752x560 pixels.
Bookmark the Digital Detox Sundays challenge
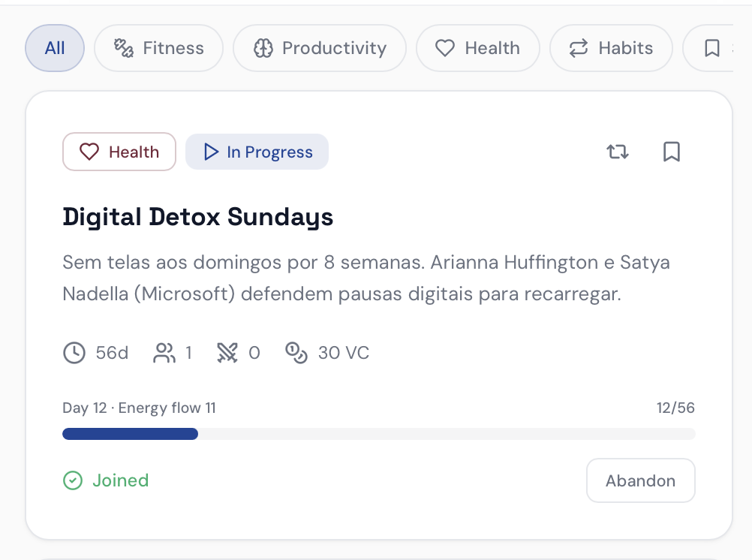pos(672,152)
